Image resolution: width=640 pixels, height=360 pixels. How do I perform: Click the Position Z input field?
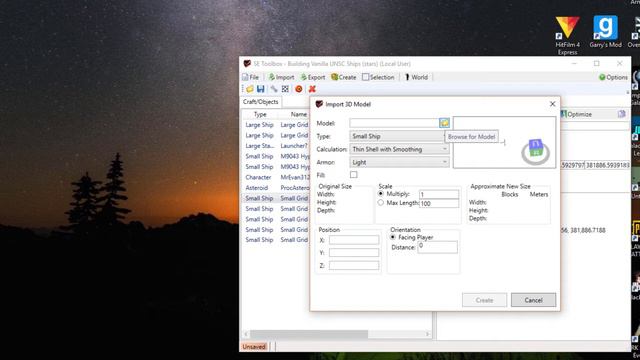point(354,265)
